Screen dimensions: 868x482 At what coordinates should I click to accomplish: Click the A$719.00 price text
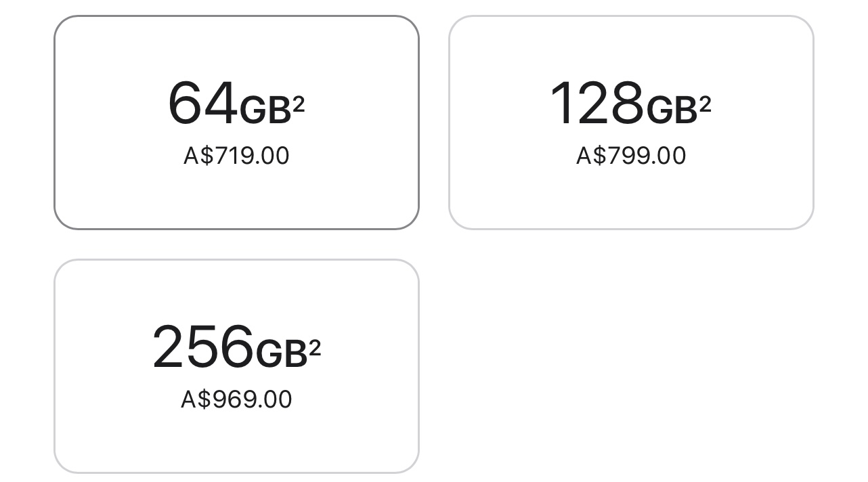coord(236,156)
